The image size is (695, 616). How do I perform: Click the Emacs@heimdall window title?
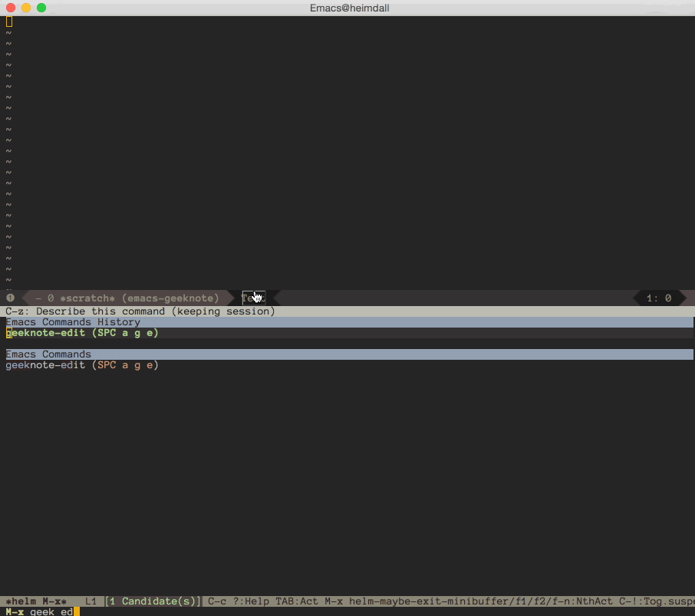349,8
